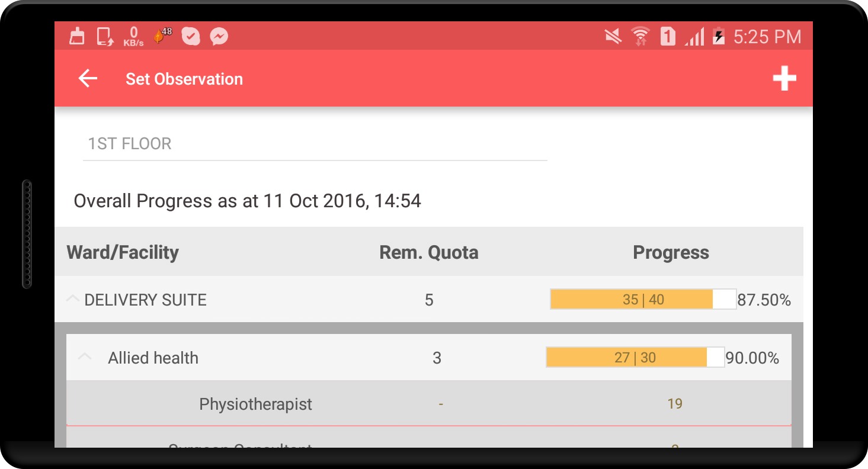Tap the back arrow icon
This screenshot has height=469, width=868.
88,79
